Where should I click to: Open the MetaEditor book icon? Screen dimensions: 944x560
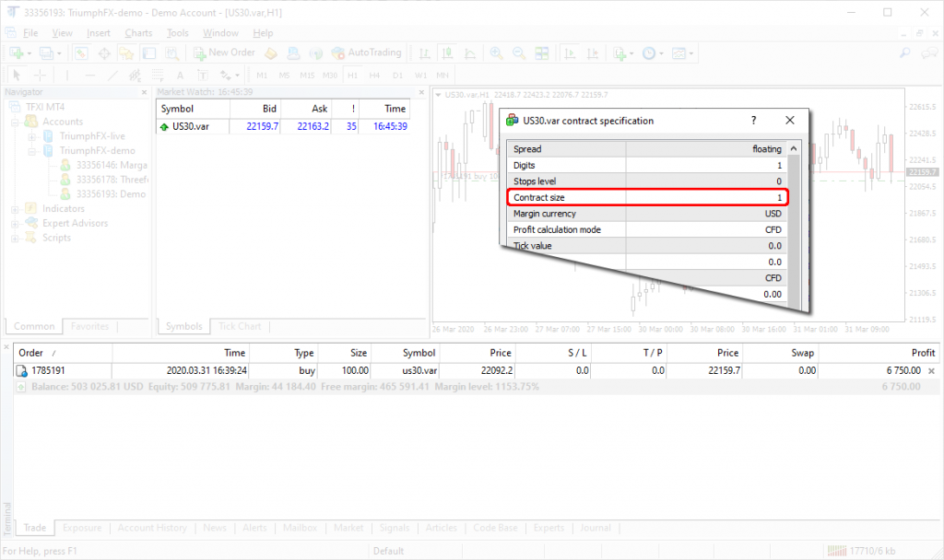point(271,53)
